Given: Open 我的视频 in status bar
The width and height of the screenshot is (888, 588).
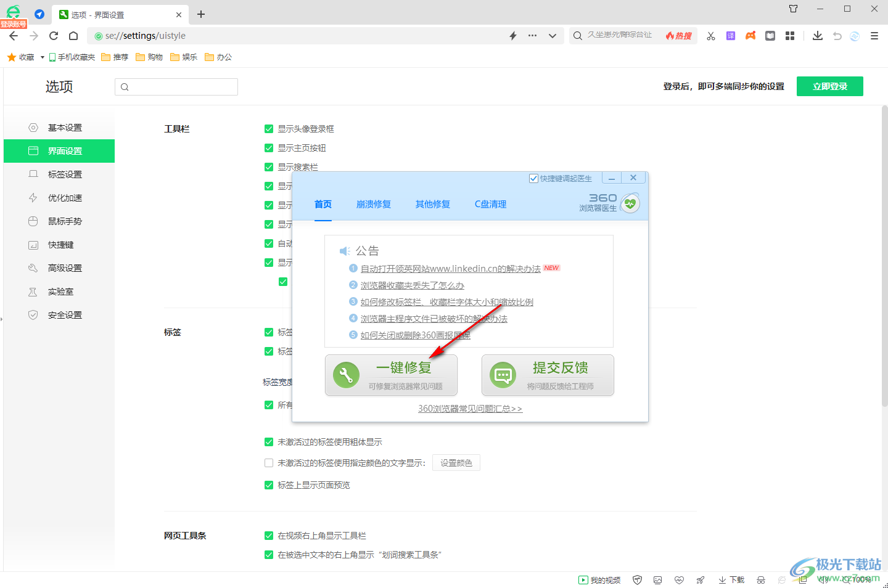Looking at the screenshot, I should 599,580.
